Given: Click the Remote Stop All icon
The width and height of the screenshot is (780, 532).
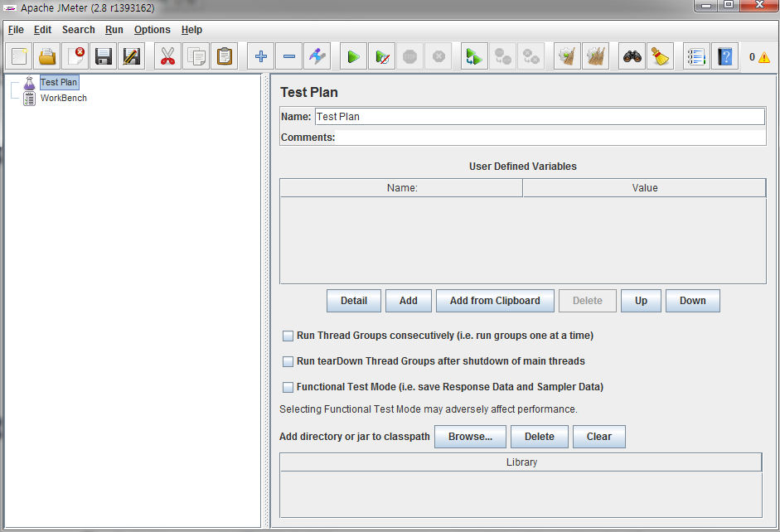Looking at the screenshot, I should pos(502,56).
